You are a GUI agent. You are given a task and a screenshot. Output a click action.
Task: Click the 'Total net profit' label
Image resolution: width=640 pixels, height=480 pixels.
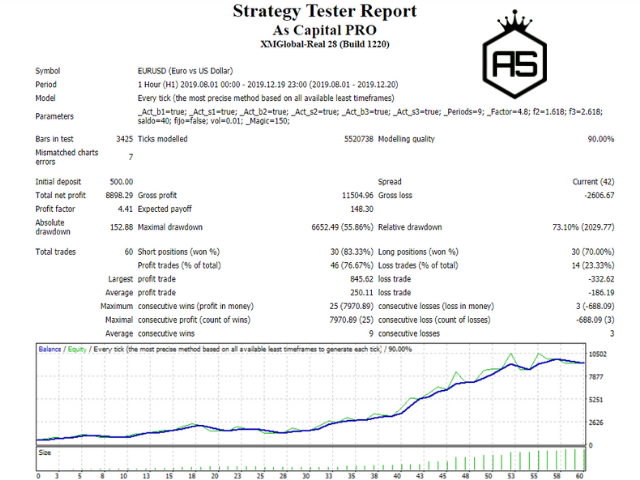click(x=60, y=196)
